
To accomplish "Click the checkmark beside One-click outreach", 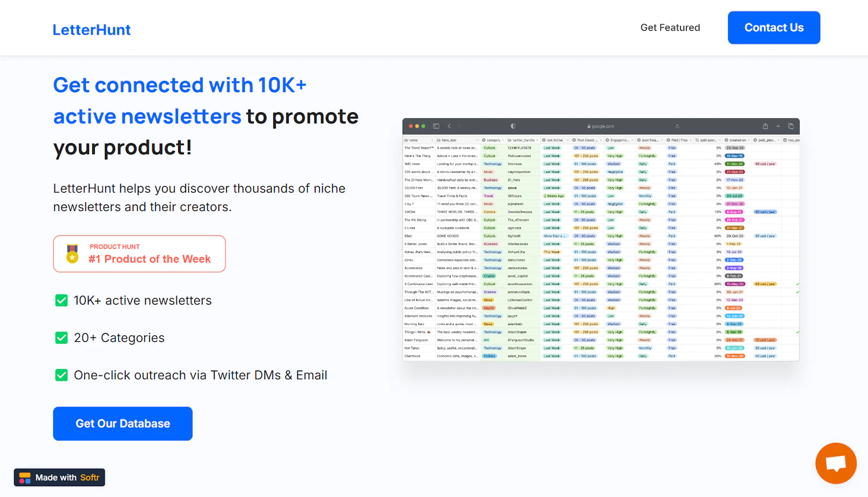I will click(61, 375).
